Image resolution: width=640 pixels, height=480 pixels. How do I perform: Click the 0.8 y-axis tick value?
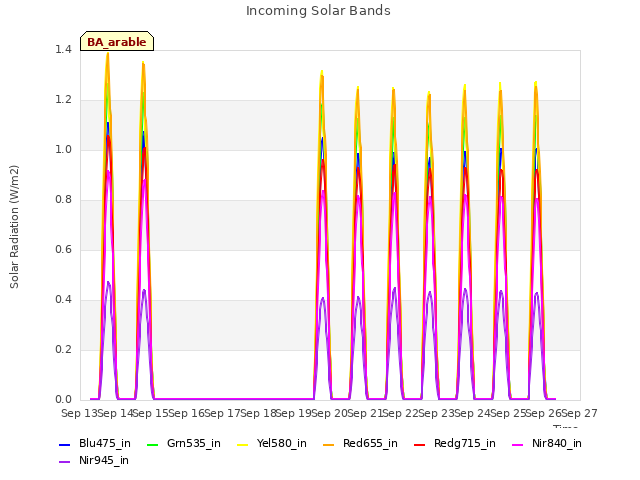point(63,200)
